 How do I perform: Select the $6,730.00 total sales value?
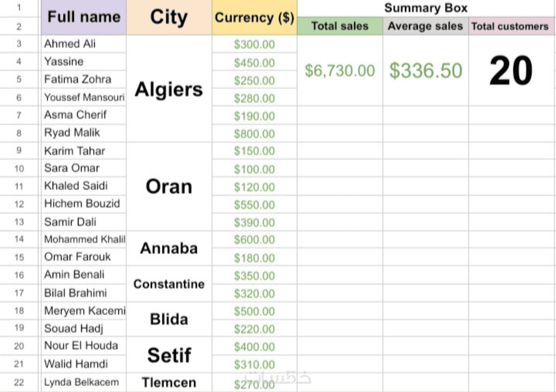pos(340,71)
